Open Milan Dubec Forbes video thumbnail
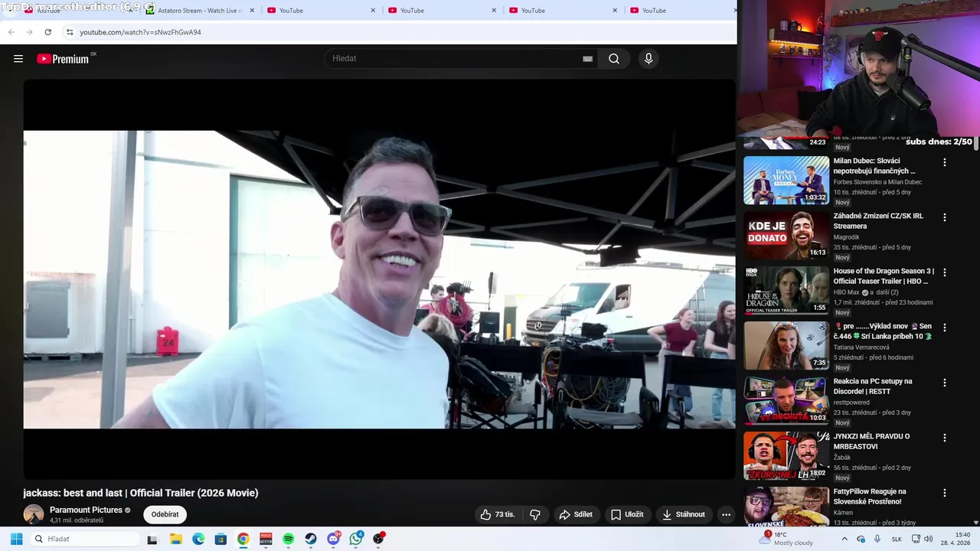 click(x=786, y=180)
